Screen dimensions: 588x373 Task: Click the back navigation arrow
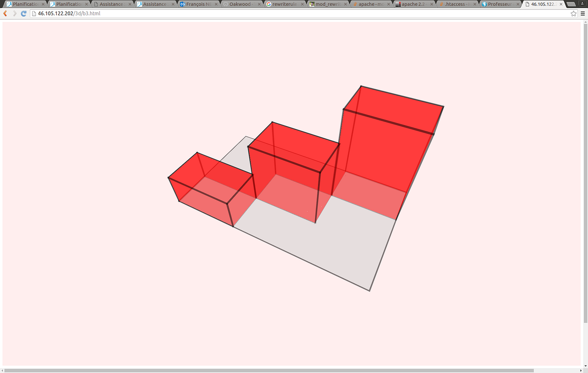click(5, 14)
